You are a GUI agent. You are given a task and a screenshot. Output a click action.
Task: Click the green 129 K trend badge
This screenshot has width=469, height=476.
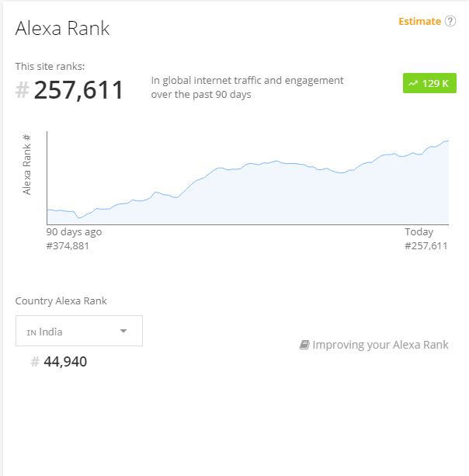(429, 83)
